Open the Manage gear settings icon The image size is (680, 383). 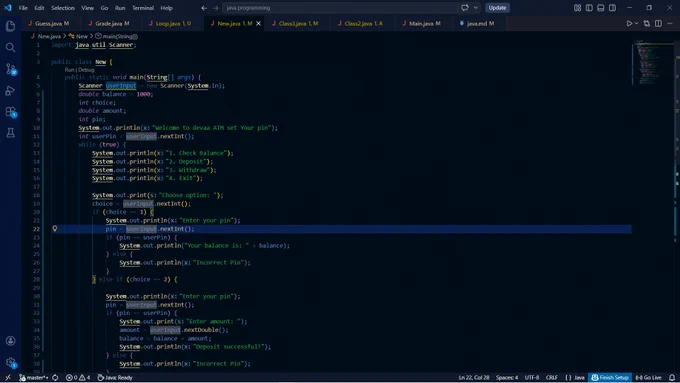tap(10, 362)
